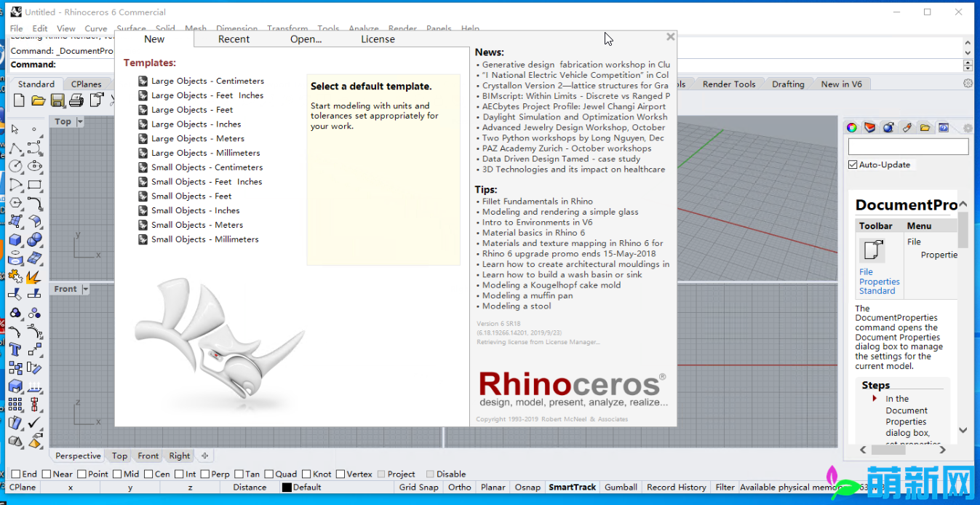Image resolution: width=980 pixels, height=505 pixels.
Task: Open the Rendering sphere panel tab
Action: (x=888, y=128)
